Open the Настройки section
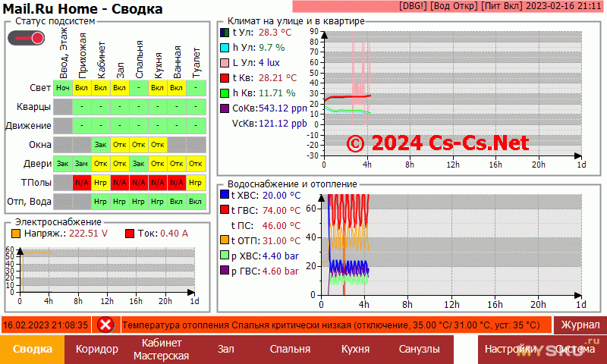The image size is (607, 364). click(x=506, y=349)
